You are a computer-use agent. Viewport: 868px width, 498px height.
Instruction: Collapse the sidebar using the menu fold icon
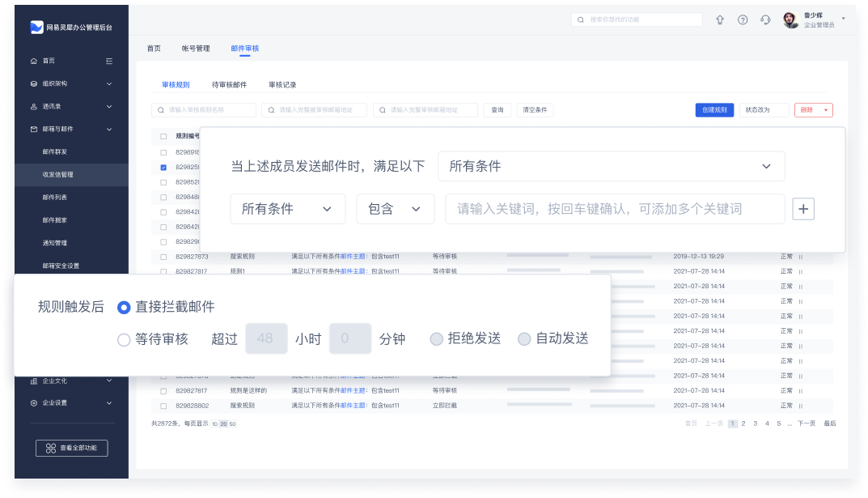click(109, 61)
